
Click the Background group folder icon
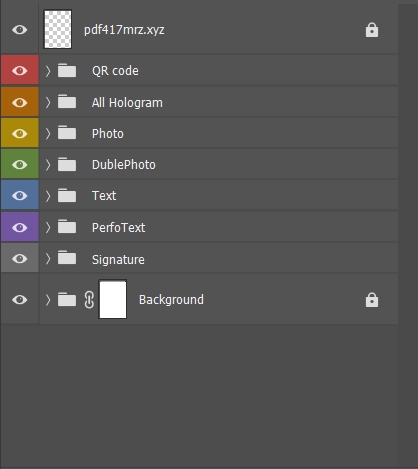pos(67,299)
